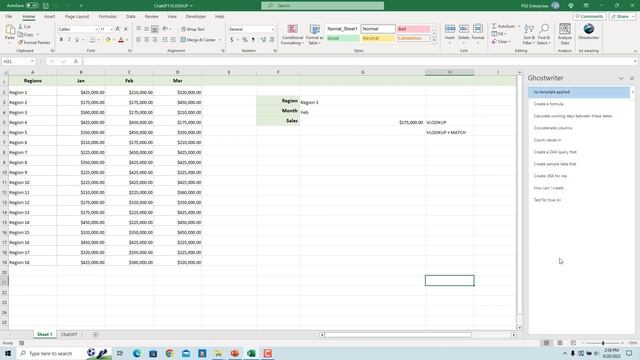The width and height of the screenshot is (640, 360).
Task: Click the Paste clipboard icon
Action: [x=10, y=30]
